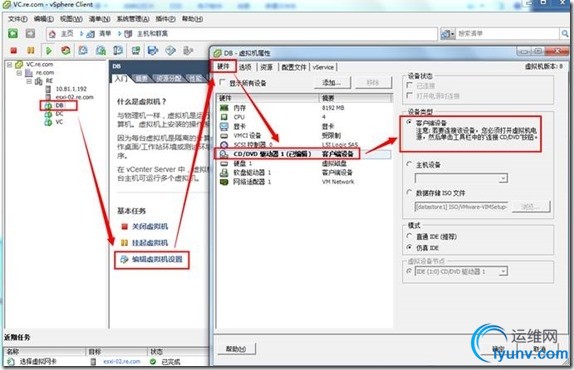Open the 主机设备 dropdown list

(503, 179)
